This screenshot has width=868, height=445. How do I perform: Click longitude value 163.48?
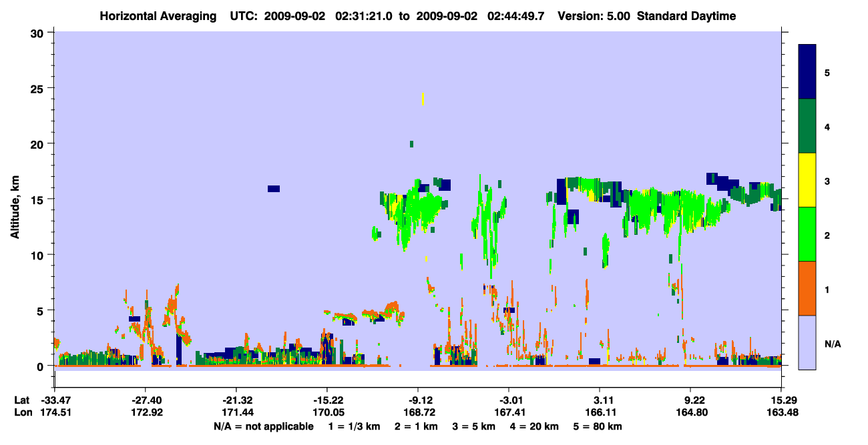coord(781,412)
